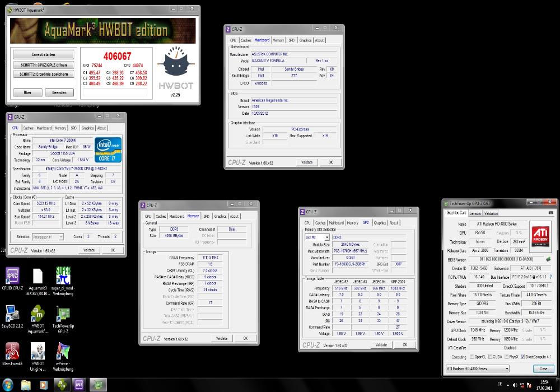The image size is (560, 392).
Task: Switch to Sensors tab in GPU-Z
Action: click(x=475, y=213)
